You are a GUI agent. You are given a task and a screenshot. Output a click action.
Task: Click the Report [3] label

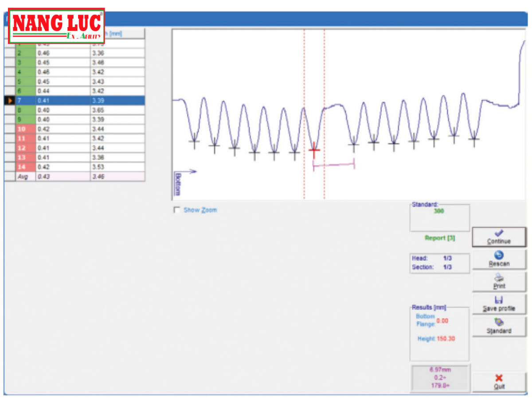tap(439, 238)
